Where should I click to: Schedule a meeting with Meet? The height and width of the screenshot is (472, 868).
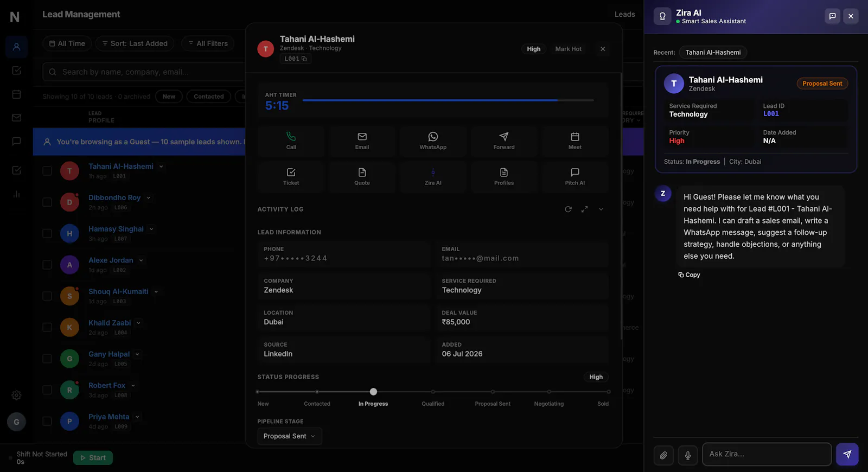click(x=575, y=141)
